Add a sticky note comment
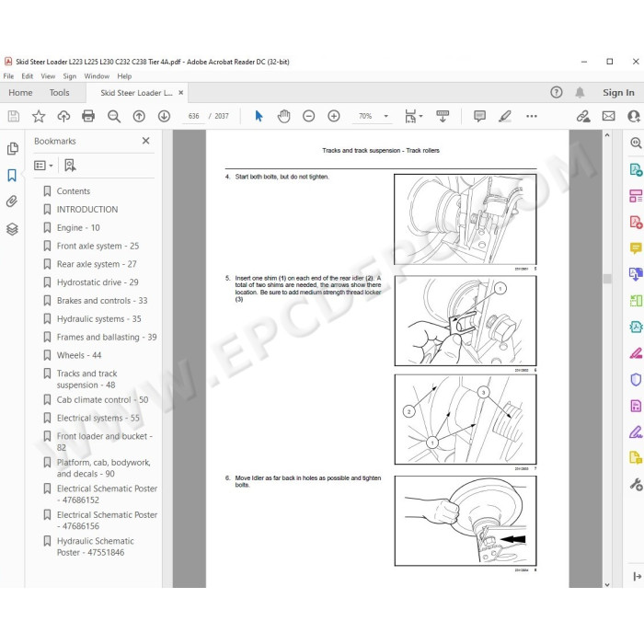Image resolution: width=644 pixels, height=644 pixels. tap(479, 116)
